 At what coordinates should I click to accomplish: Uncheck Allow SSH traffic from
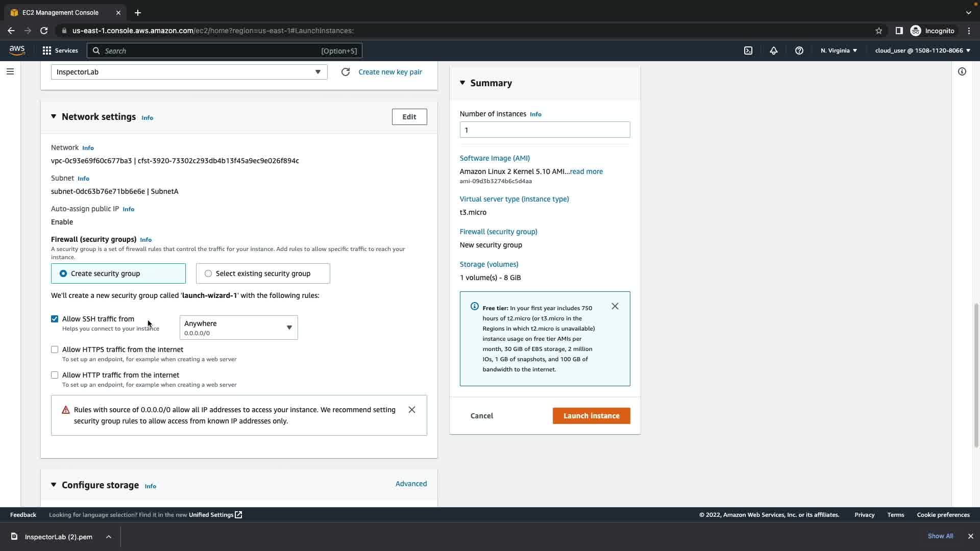tap(55, 319)
